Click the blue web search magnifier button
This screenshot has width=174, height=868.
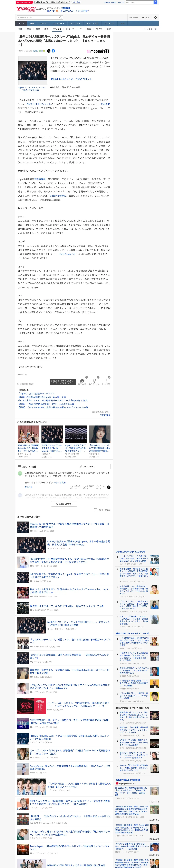click(x=155, y=2)
